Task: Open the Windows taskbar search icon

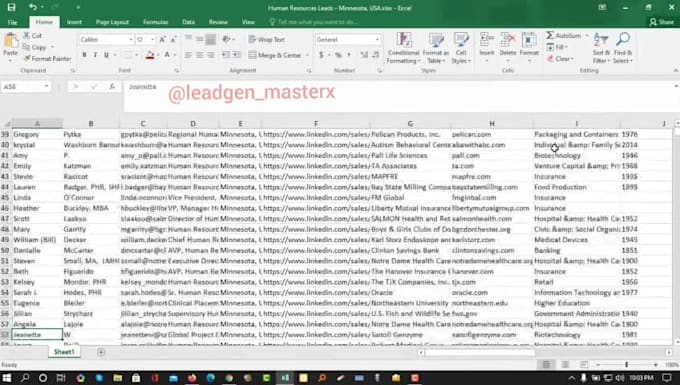Action: click(x=25, y=378)
